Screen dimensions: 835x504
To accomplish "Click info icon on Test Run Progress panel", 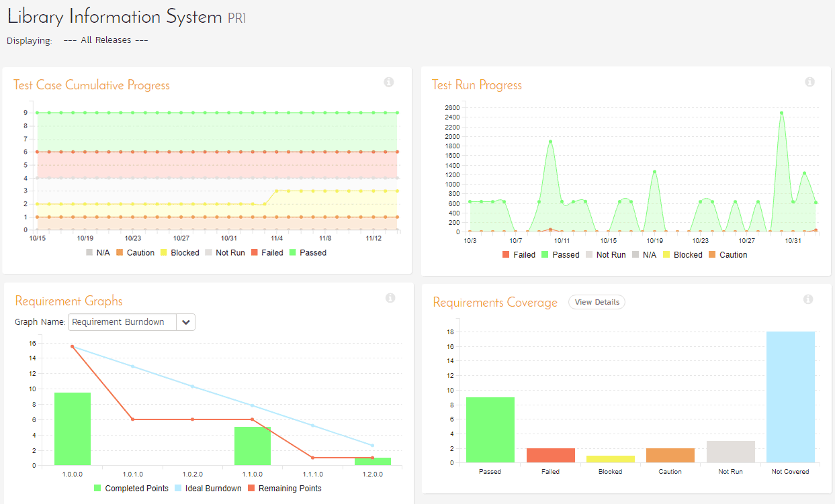I will tap(809, 82).
